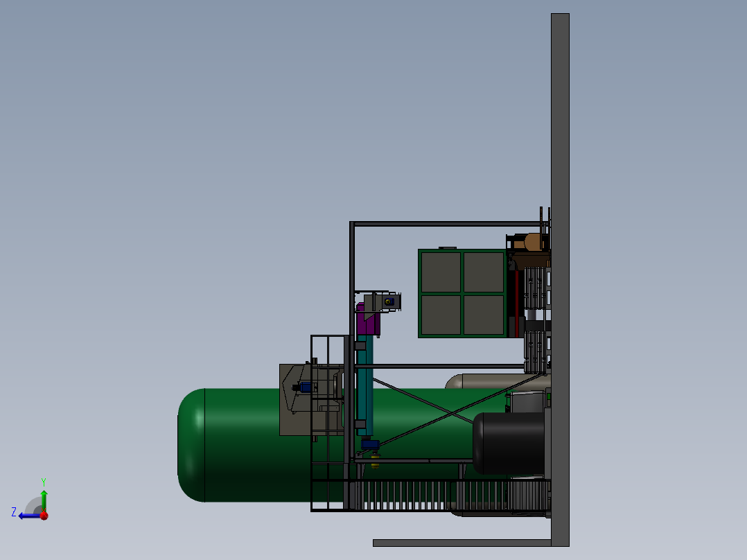
Task: Select the gray horizontal base plate at bottom
Action: click(462, 543)
